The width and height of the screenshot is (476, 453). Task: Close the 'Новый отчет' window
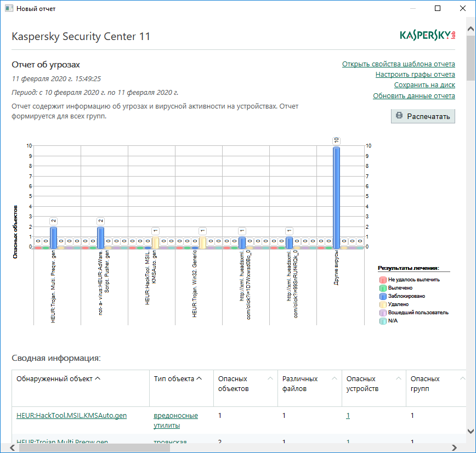click(x=463, y=8)
